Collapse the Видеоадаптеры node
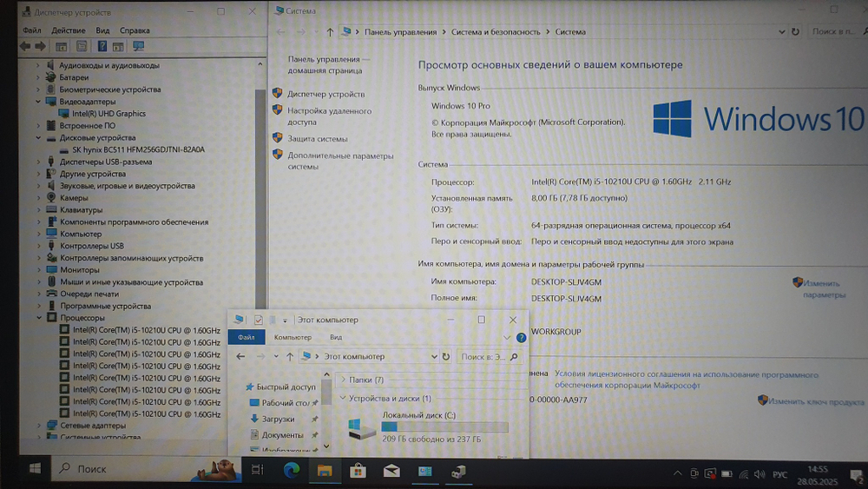The width and height of the screenshot is (868, 489). pos(38,102)
